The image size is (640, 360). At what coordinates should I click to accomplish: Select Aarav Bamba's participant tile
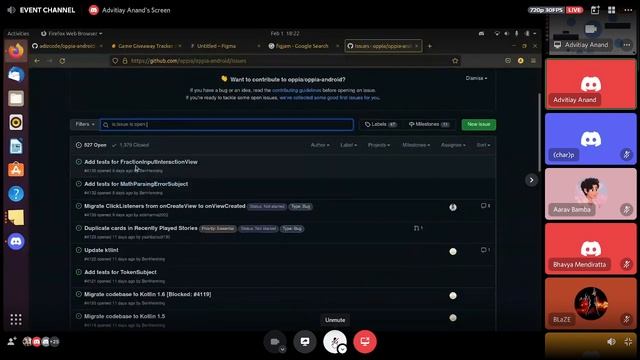(591, 194)
